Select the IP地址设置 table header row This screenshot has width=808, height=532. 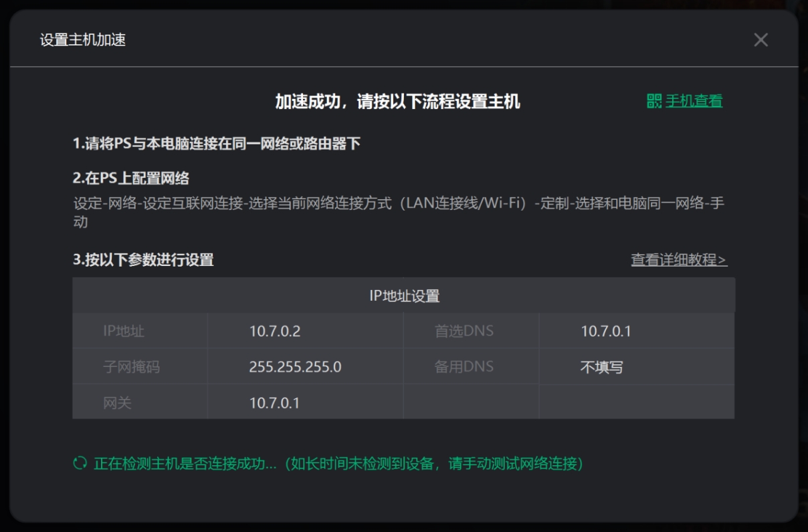coord(404,295)
